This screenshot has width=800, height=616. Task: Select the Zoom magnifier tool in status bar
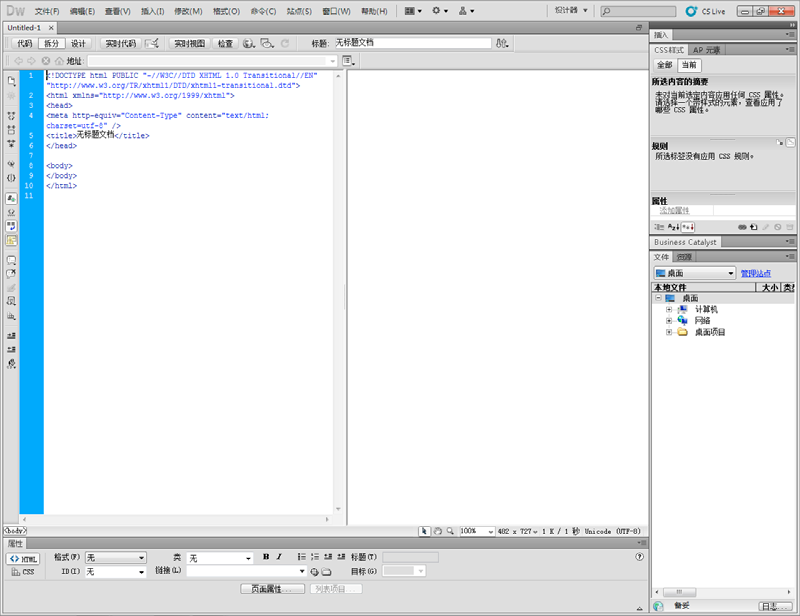tap(450, 531)
